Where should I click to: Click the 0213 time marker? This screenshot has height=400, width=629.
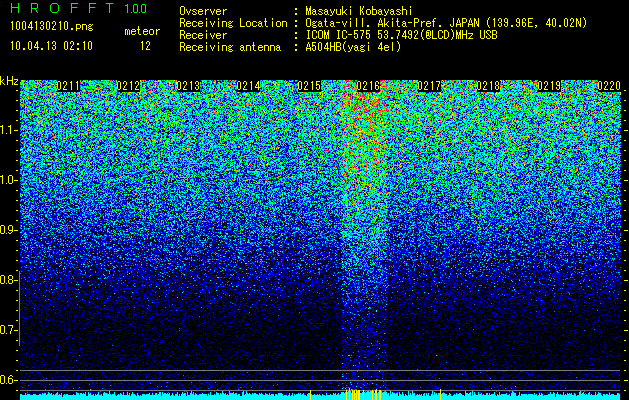point(188,86)
